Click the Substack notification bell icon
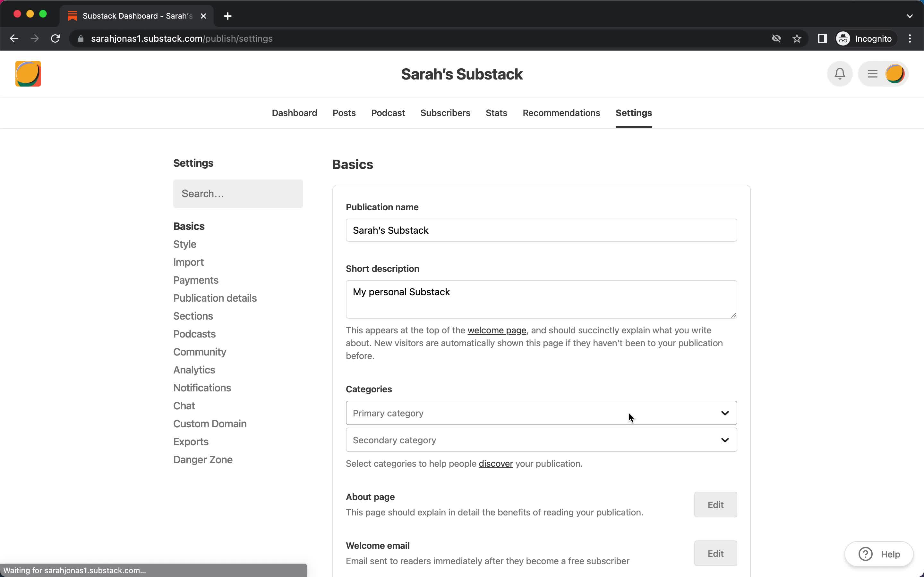 840,74
